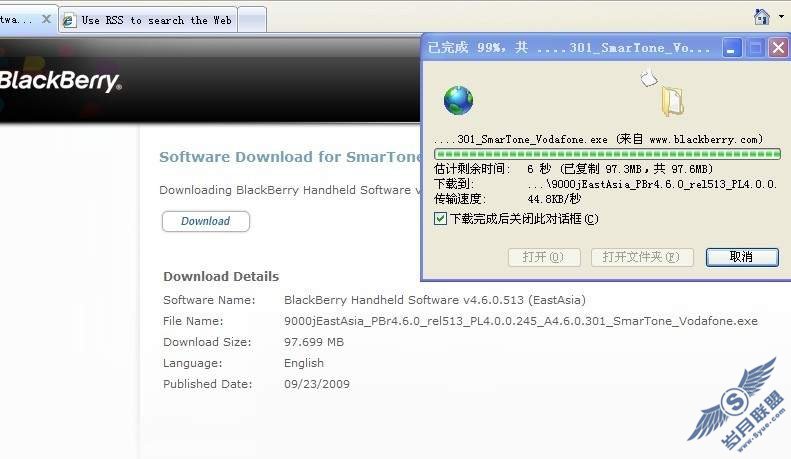This screenshot has height=459, width=791.
Task: Click the 'English' language value
Action: click(x=304, y=363)
